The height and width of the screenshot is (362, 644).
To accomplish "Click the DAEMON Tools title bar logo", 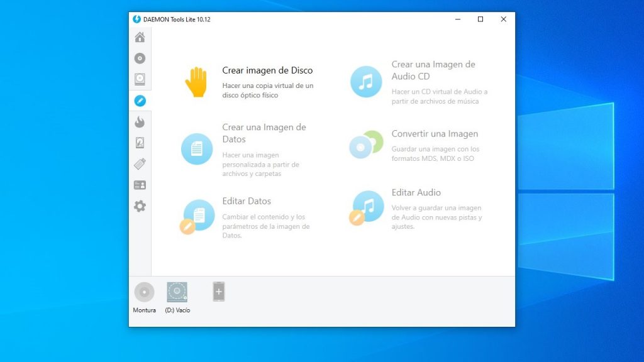I will click(136, 19).
